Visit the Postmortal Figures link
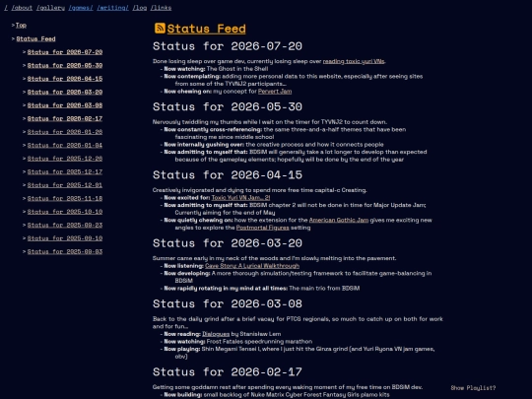532x399 pixels. [263, 228]
